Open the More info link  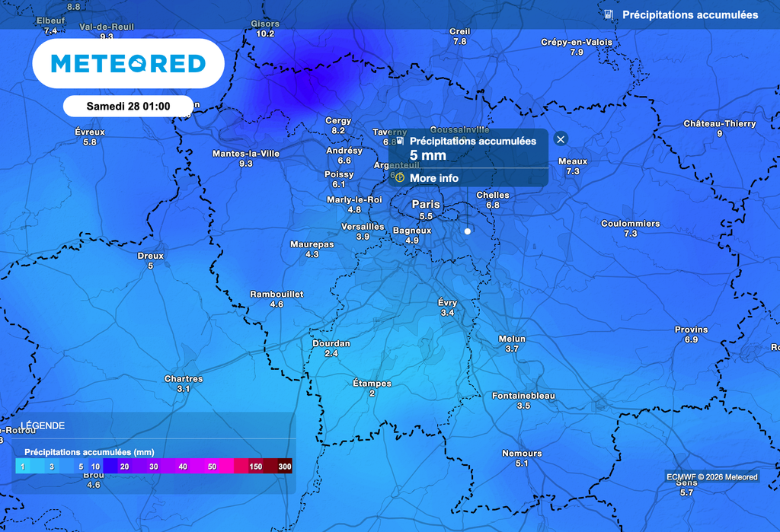point(434,178)
